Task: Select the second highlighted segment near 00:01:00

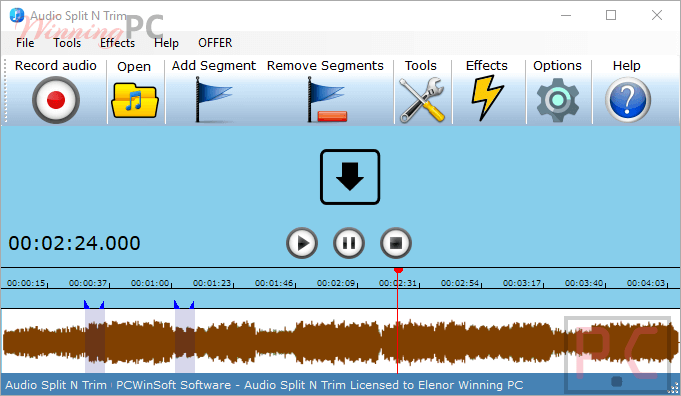Action: point(185,341)
